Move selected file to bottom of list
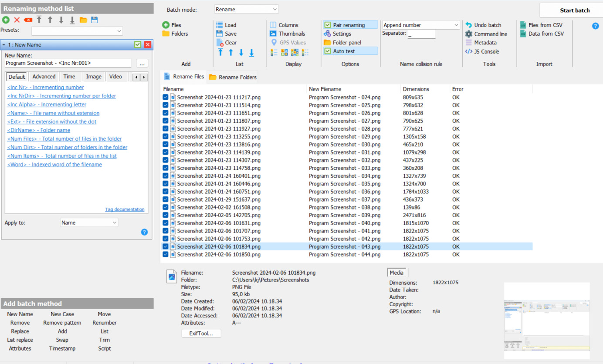This screenshot has height=364, width=603. [251, 53]
